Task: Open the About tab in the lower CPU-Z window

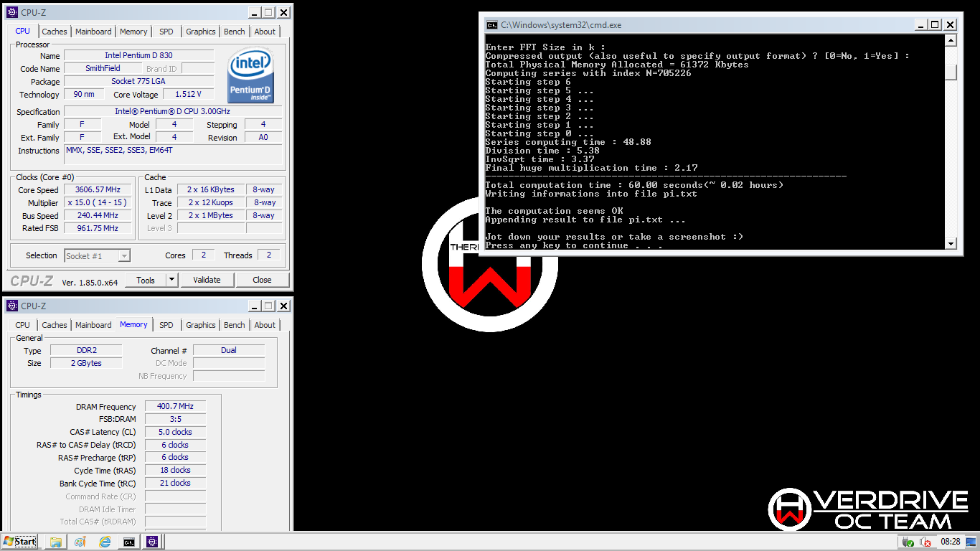Action: (x=265, y=325)
